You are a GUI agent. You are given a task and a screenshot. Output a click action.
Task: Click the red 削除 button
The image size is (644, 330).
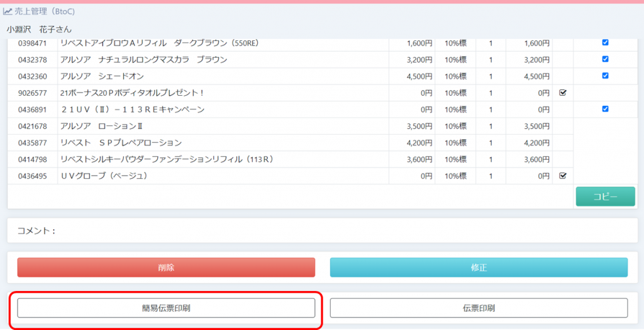click(166, 267)
